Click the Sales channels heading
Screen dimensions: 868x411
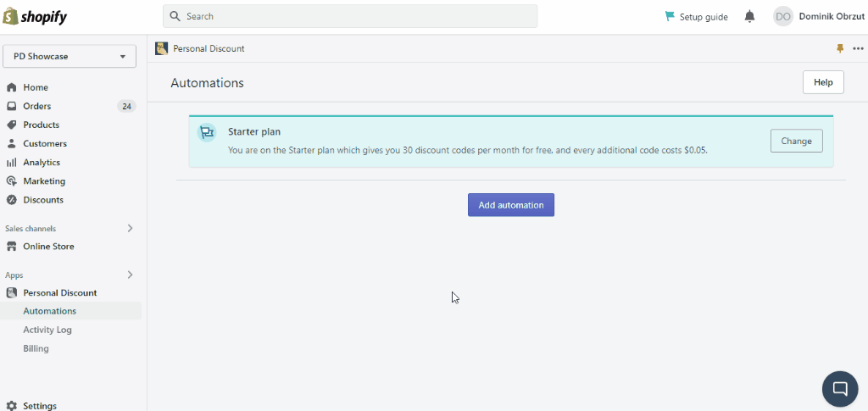point(31,229)
